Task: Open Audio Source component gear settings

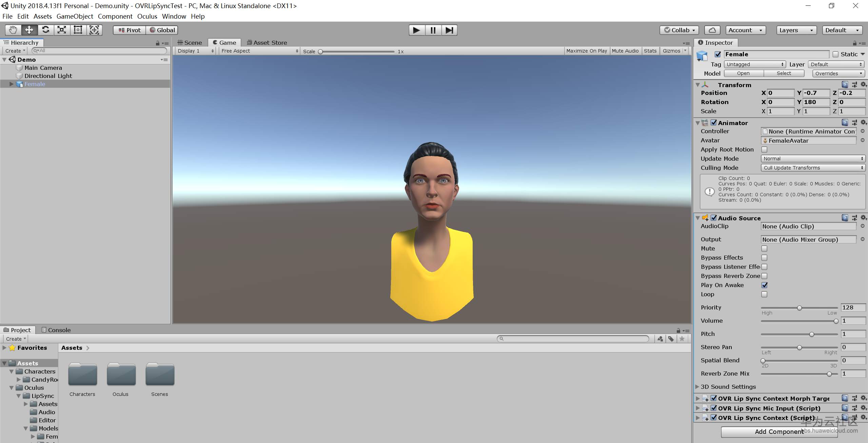Action: (x=864, y=218)
